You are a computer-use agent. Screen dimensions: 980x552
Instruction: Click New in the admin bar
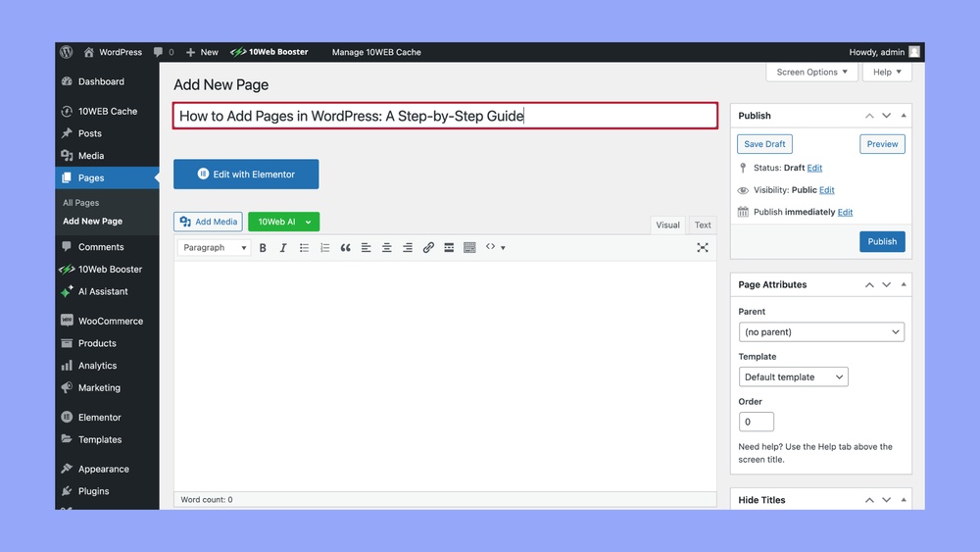tap(202, 52)
